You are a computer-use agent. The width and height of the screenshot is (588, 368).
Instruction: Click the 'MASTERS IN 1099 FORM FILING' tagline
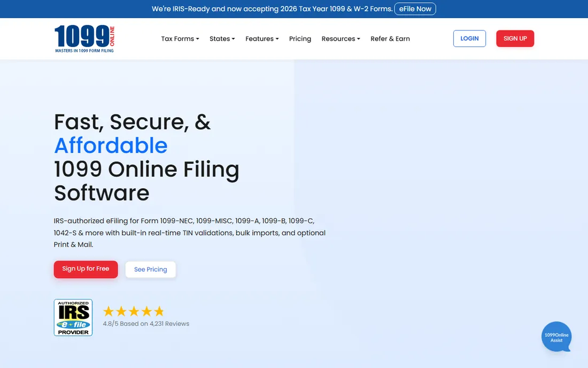(x=84, y=51)
